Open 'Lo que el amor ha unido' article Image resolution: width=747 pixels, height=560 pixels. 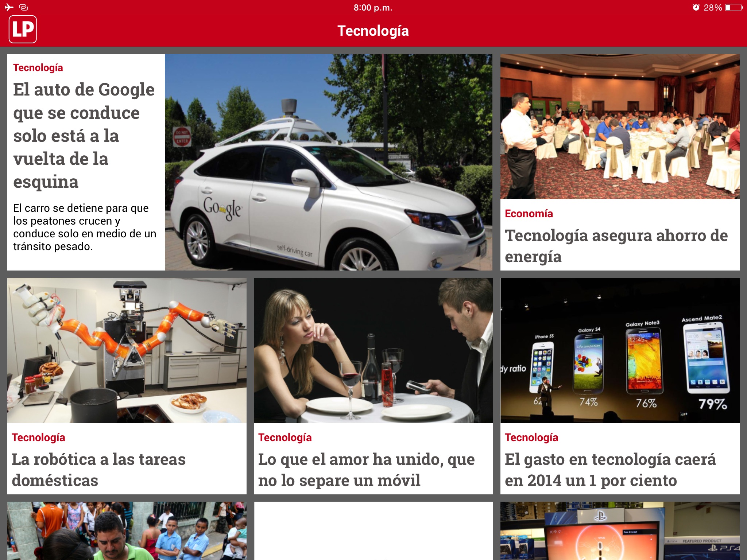pyautogui.click(x=367, y=470)
